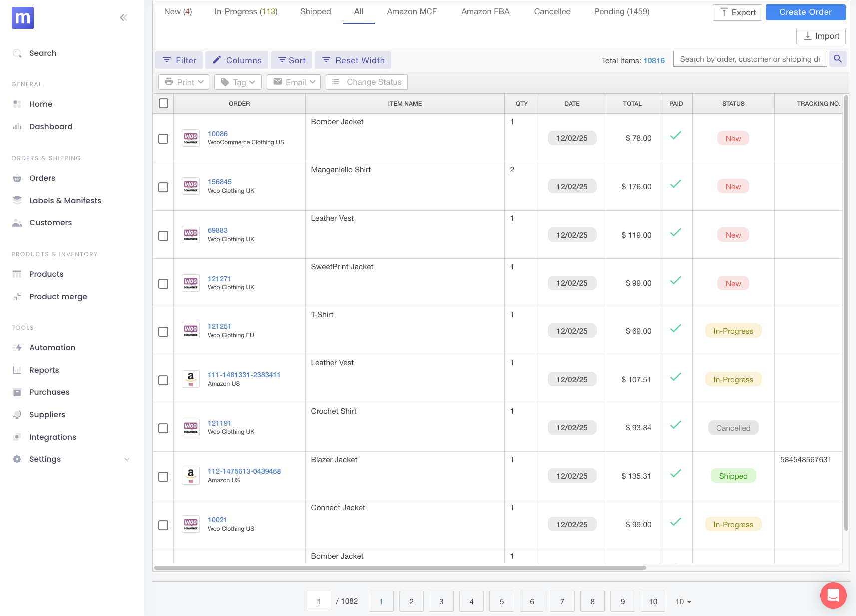Open the chat support bubble
The height and width of the screenshot is (616, 856).
[x=832, y=595]
